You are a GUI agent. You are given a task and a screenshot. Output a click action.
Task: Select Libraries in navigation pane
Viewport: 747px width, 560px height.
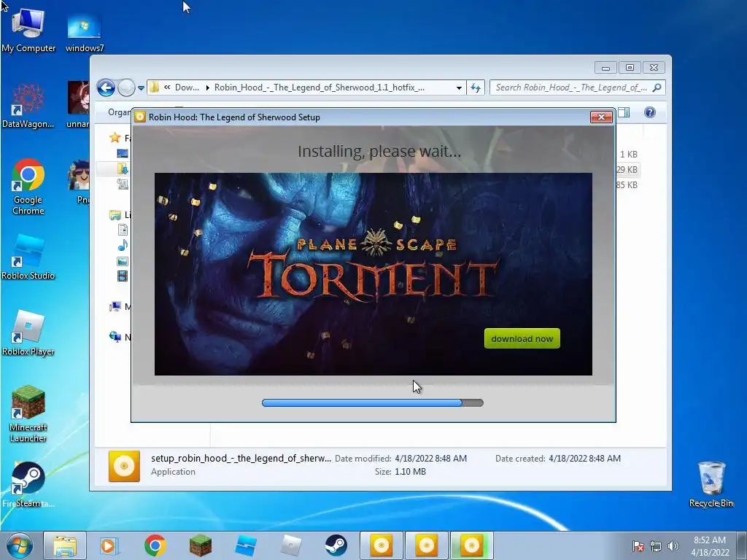(x=115, y=215)
